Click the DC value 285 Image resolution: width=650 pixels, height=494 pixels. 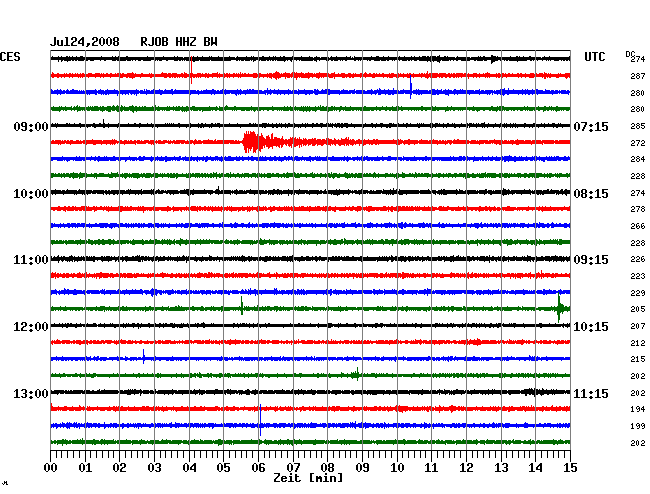tap(638, 126)
